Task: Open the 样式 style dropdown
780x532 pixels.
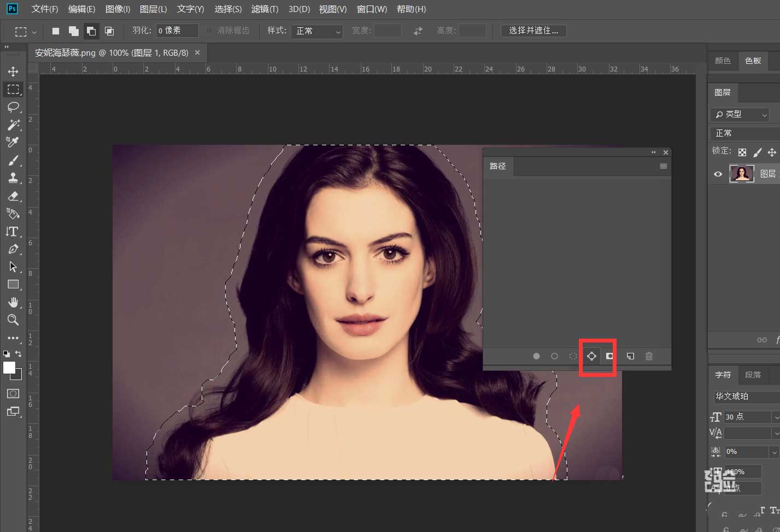Action: [317, 31]
